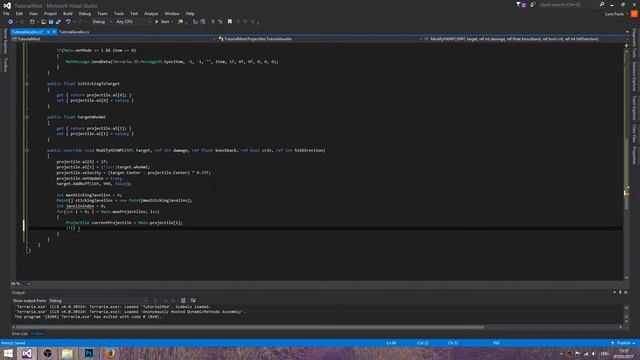The width and height of the screenshot is (640, 360).
Task: Open the Windows Start menu
Action: point(8,353)
